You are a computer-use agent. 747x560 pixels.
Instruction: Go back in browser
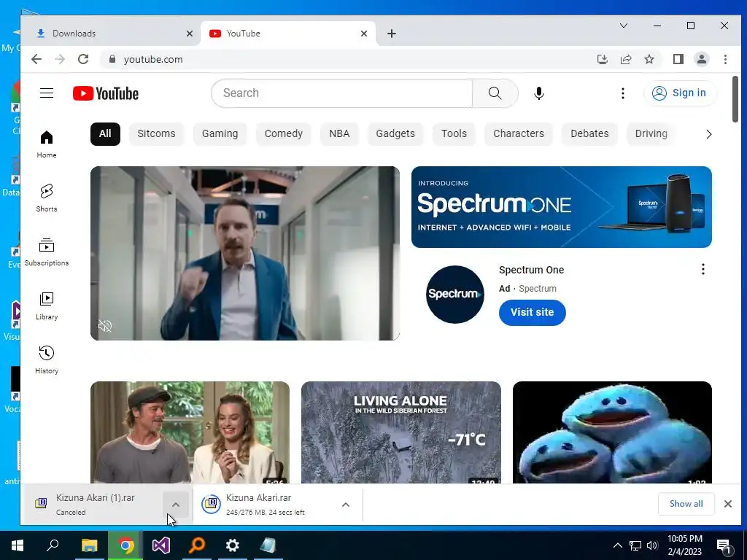coord(36,59)
